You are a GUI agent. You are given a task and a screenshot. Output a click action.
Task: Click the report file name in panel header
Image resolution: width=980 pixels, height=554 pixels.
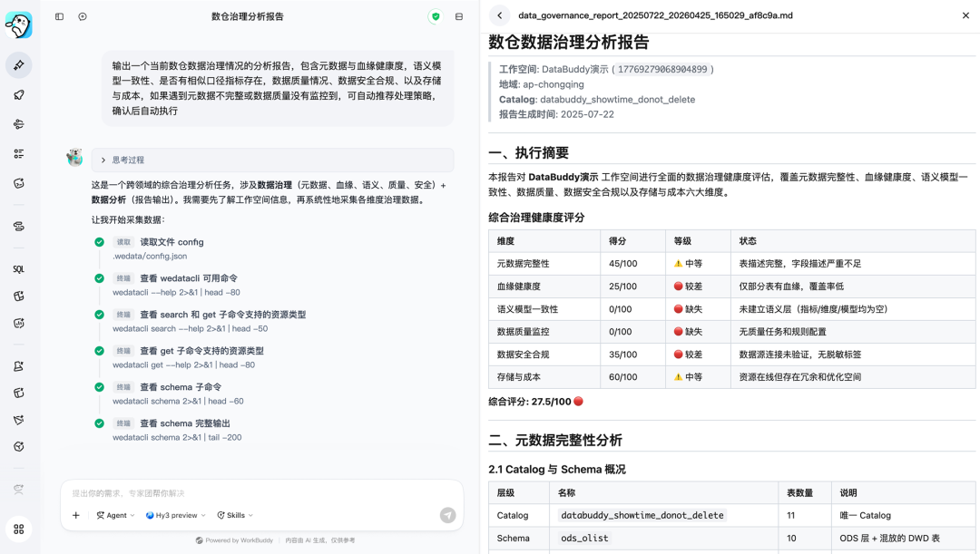point(656,15)
